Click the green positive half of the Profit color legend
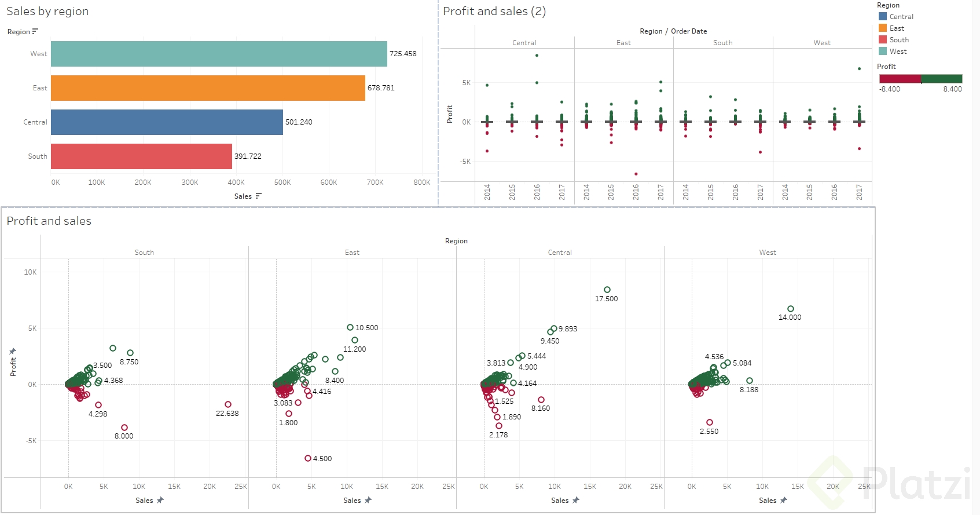980x515 pixels. (942, 79)
